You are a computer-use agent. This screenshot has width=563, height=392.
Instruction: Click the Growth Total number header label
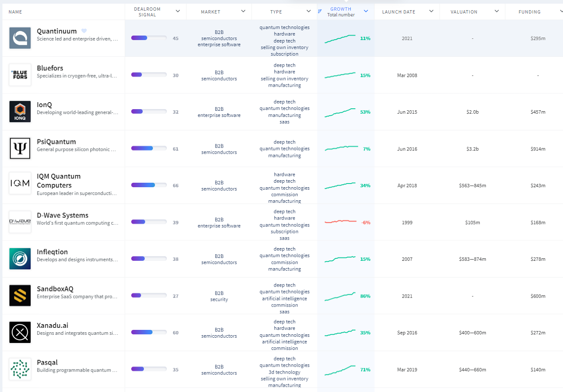coord(341,12)
